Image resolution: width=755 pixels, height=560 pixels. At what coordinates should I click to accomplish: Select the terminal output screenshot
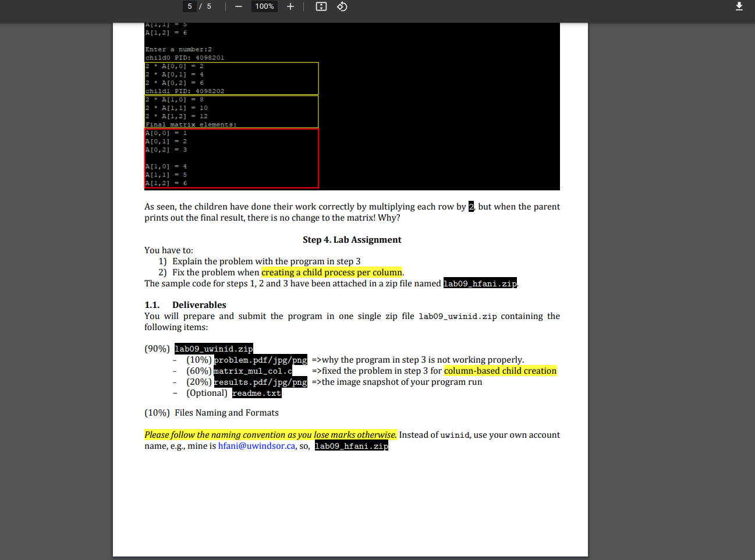coord(352,107)
